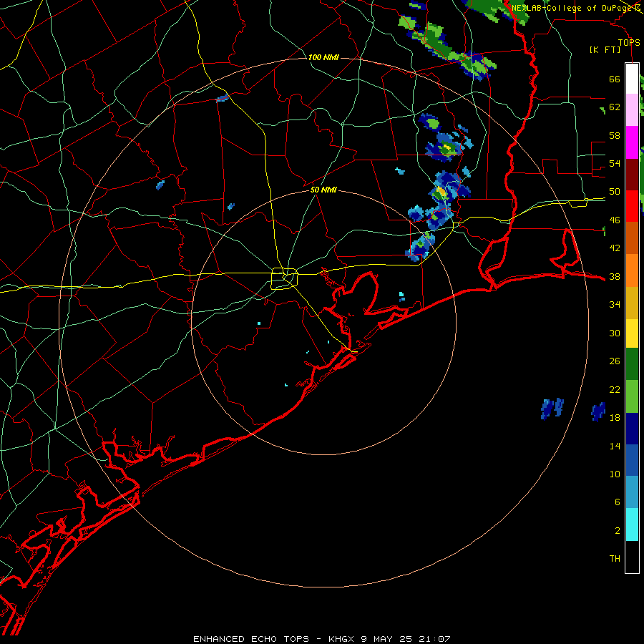Image resolution: width=644 pixels, height=644 pixels.
Task: Pick the dark red legend swatch
Action: click(x=632, y=175)
